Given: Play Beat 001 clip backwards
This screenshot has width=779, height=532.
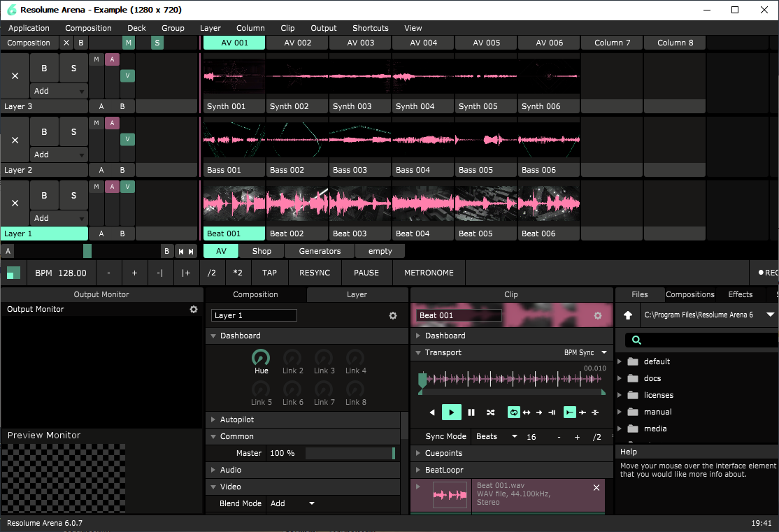Looking at the screenshot, I should point(432,412).
